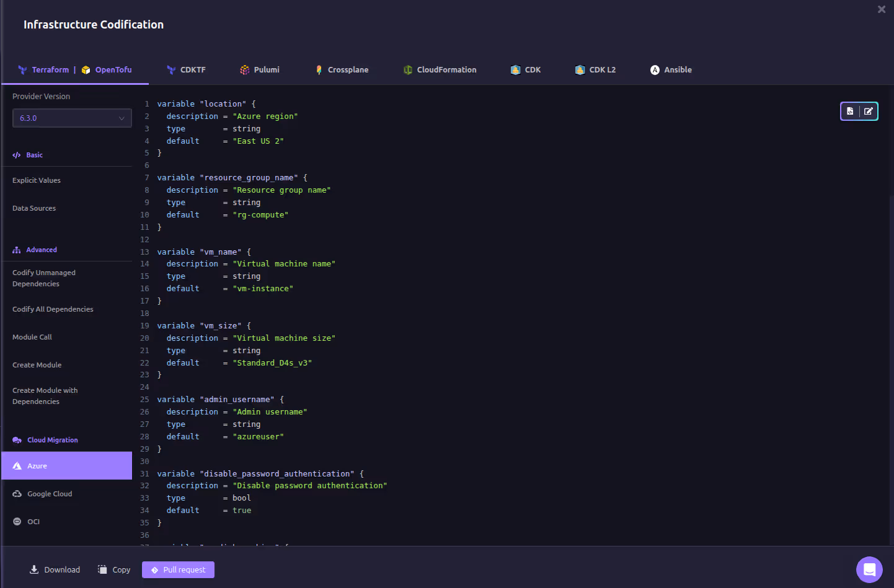Viewport: 894px width, 588px height.
Task: Select the OpenTofu tab
Action: 113,70
